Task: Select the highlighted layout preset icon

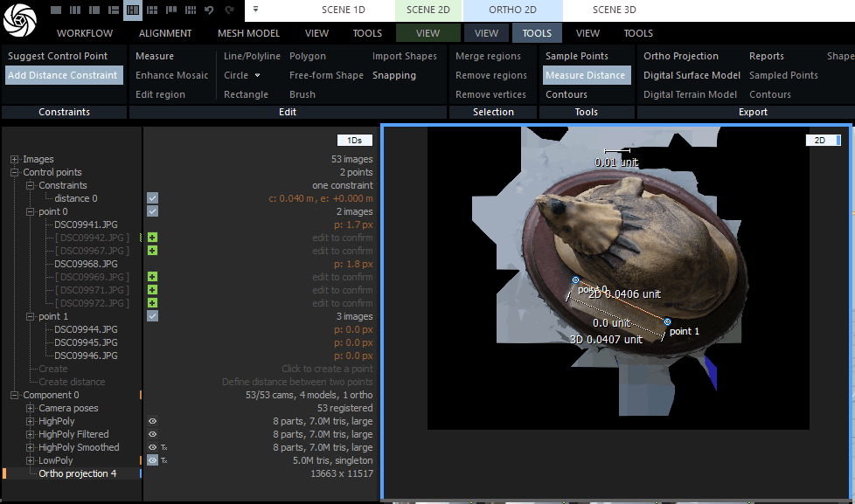Action: click(x=133, y=10)
